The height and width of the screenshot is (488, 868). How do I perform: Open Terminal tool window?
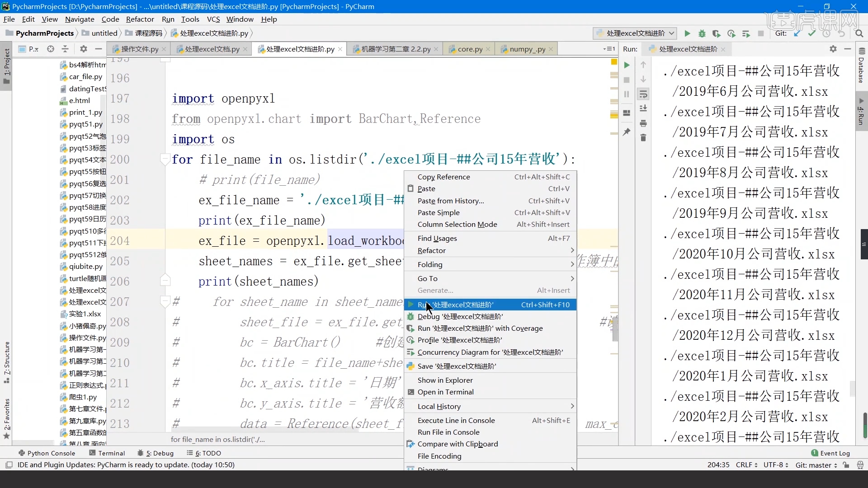[107, 453]
